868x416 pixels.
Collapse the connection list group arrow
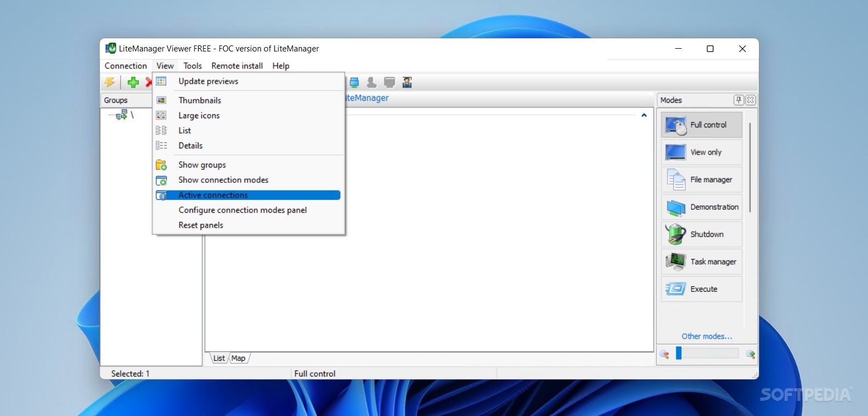pos(644,115)
